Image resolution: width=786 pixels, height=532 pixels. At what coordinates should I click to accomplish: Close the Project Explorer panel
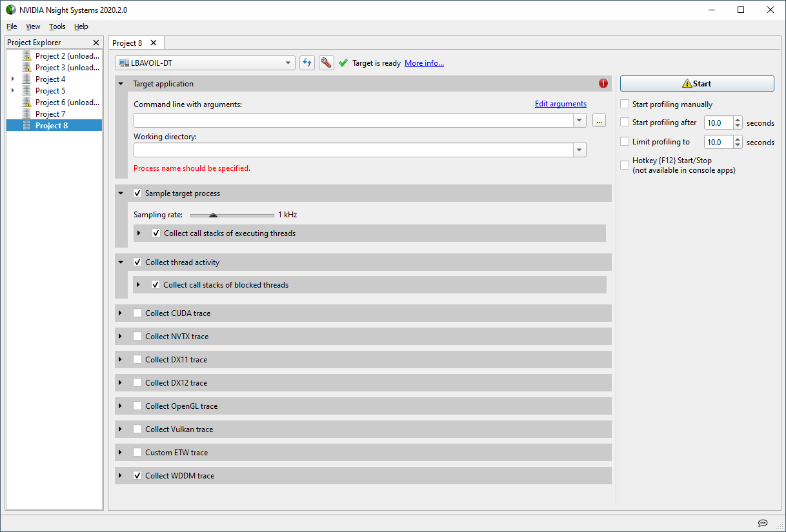pos(96,43)
